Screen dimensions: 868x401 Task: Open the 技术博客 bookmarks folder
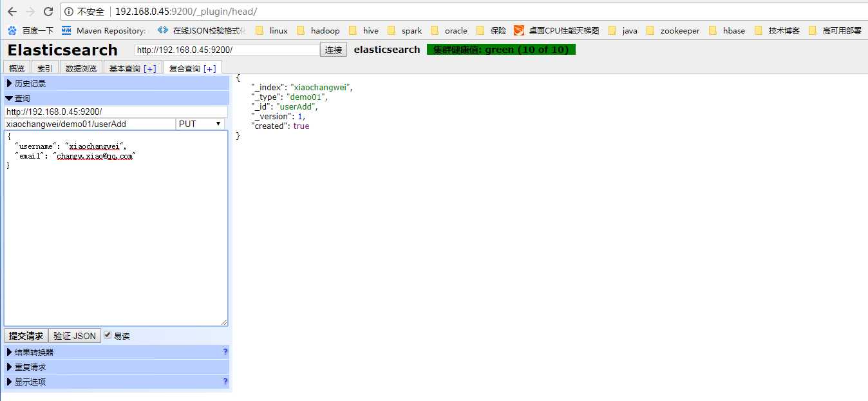pos(777,30)
